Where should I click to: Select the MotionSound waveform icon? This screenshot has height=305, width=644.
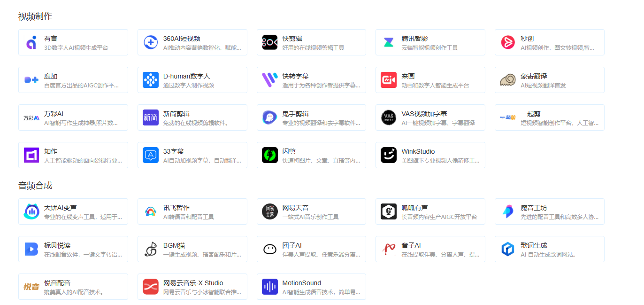pos(269,287)
